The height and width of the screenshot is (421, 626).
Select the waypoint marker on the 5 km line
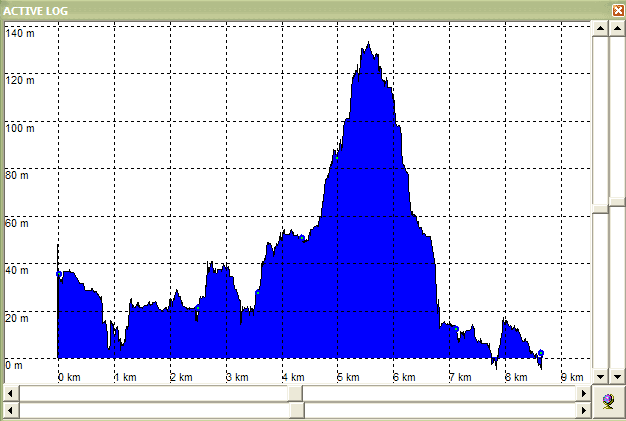click(337, 158)
